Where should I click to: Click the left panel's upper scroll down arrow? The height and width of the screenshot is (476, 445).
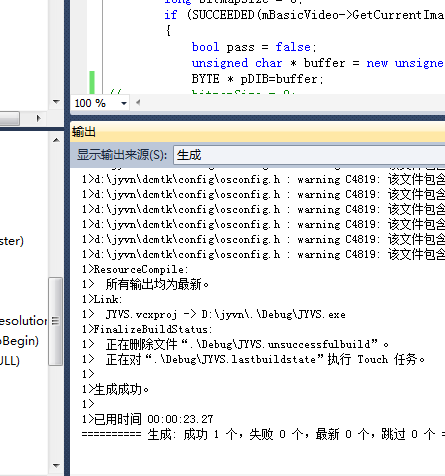point(56,102)
